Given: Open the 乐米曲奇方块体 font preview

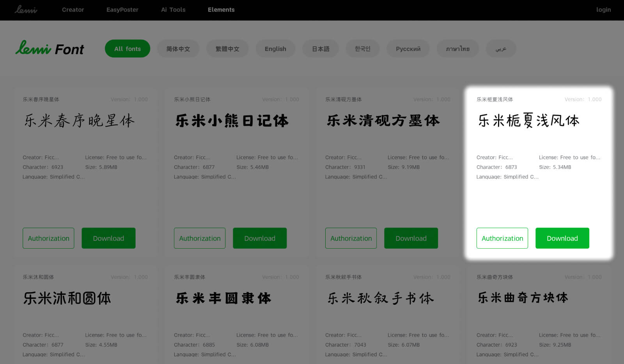Looking at the screenshot, I should click(x=523, y=298).
